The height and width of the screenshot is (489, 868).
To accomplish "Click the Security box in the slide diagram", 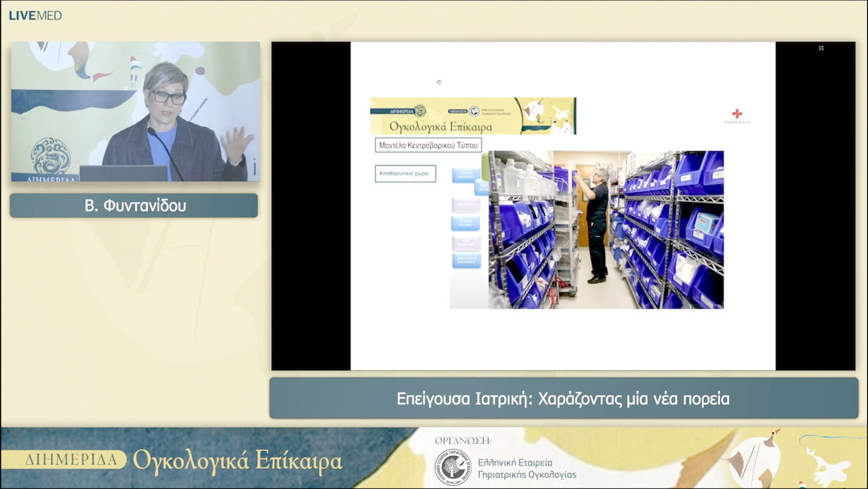I will coord(465,205).
